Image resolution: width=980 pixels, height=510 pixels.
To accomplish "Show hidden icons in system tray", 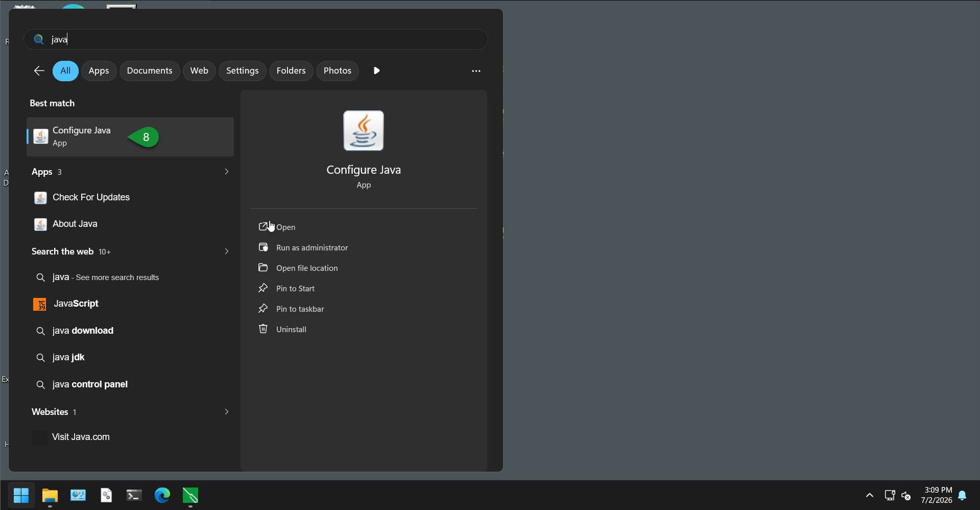I will pos(870,495).
